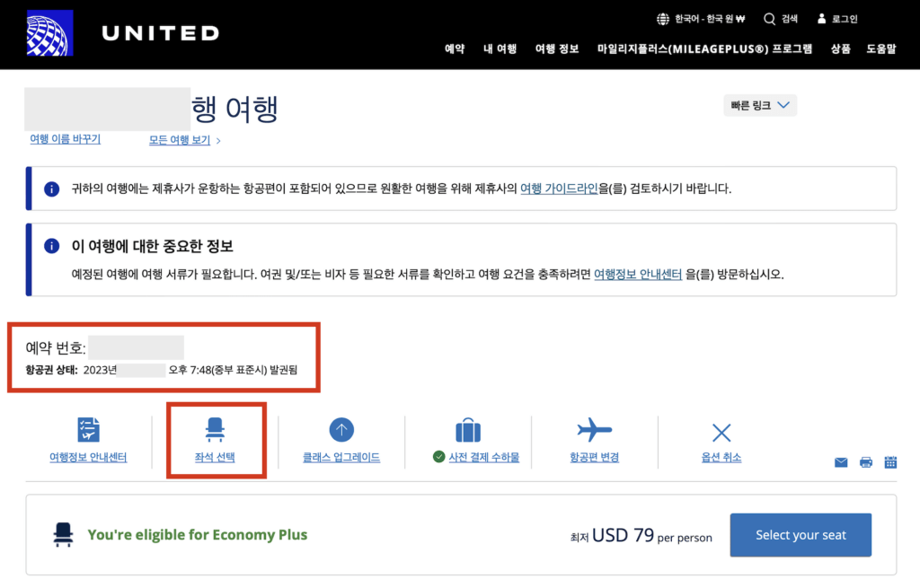The height and width of the screenshot is (588, 920).
Task: Email itinerary using envelope icon
Action: 841,462
